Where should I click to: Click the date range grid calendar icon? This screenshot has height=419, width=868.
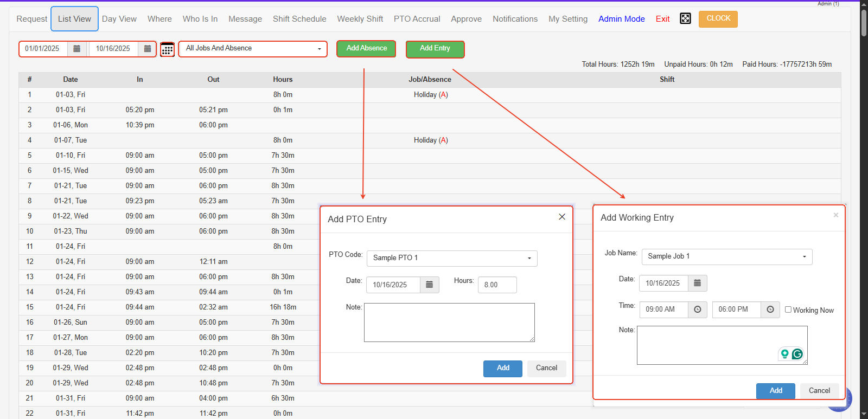167,49
